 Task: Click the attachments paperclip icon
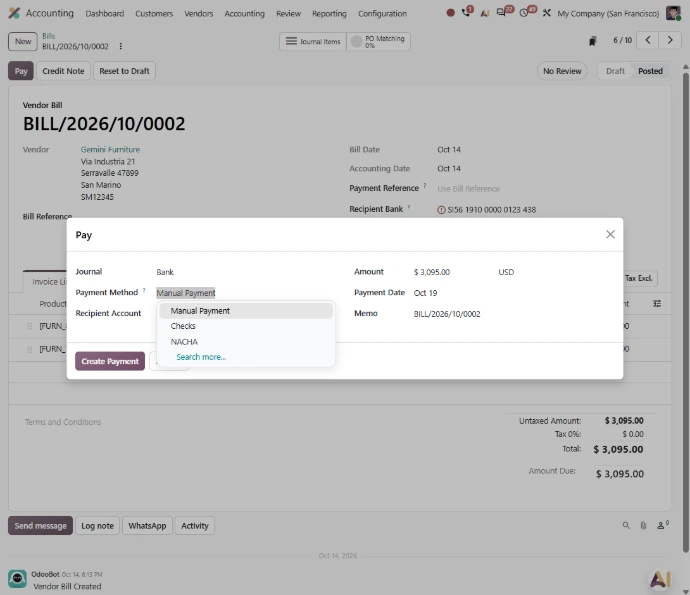[643, 525]
